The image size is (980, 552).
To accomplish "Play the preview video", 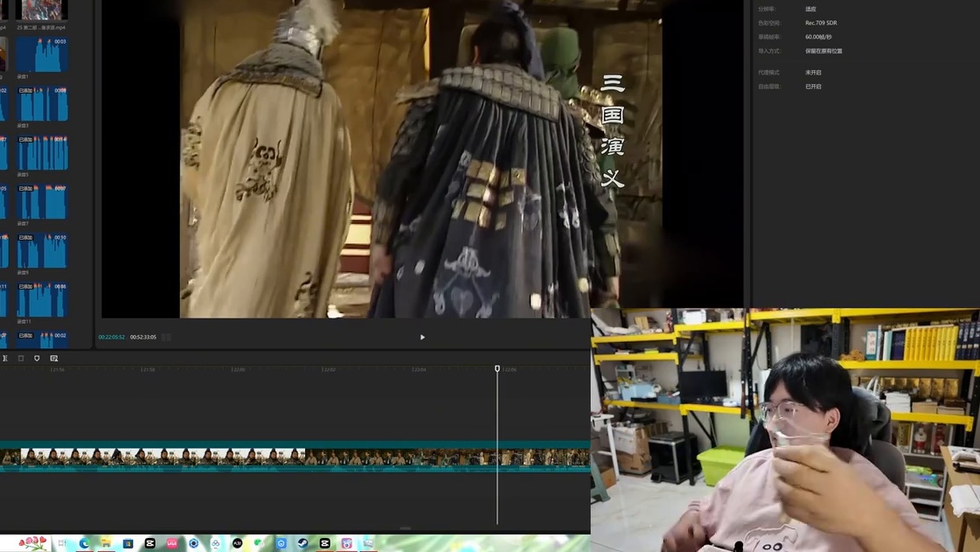I will point(422,337).
